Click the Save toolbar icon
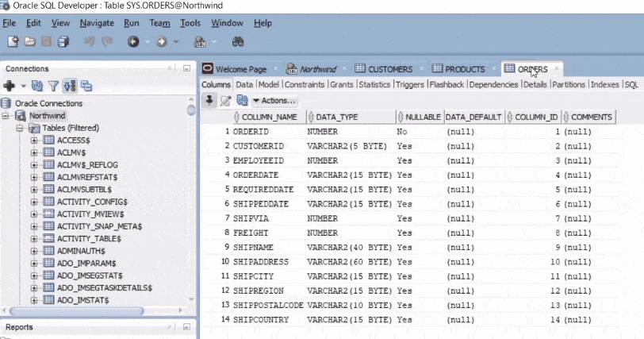Screen dimensions: 644x339 (47, 41)
